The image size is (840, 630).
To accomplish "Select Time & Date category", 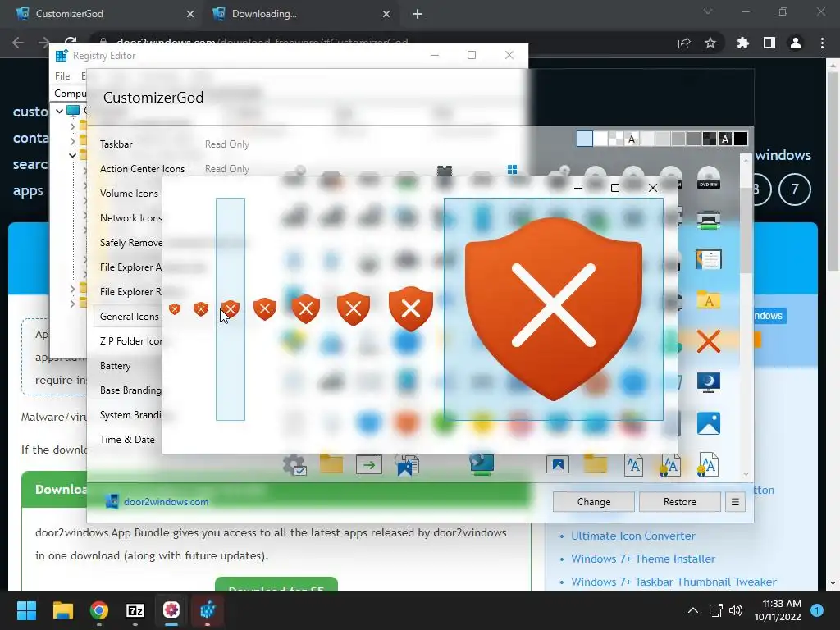I will (127, 440).
